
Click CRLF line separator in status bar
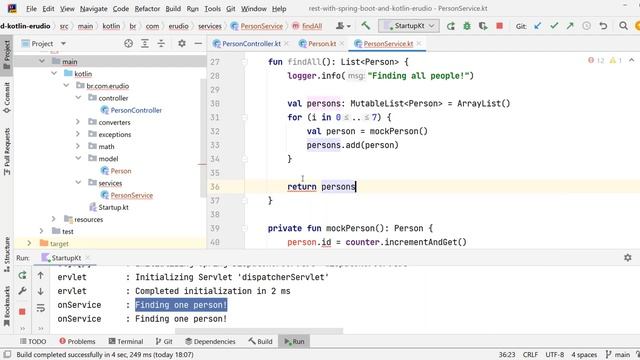point(530,355)
